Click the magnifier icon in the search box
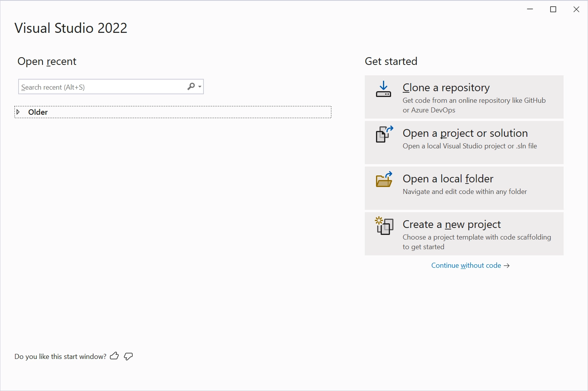588x391 pixels. coord(191,87)
